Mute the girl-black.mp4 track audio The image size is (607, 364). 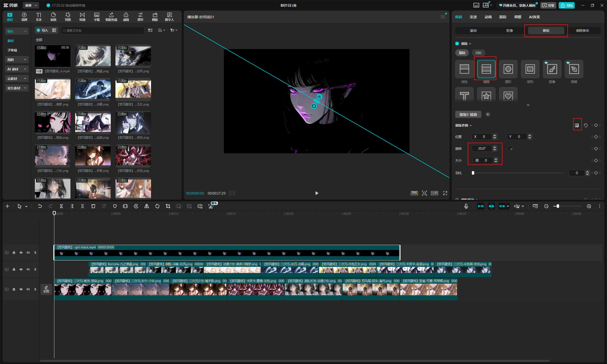click(x=28, y=252)
